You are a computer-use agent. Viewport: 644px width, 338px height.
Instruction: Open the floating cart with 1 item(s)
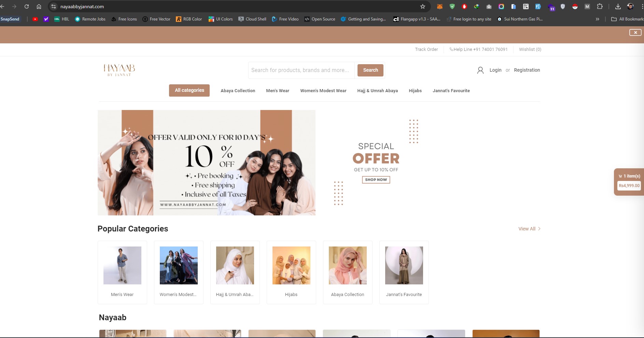pos(629,181)
